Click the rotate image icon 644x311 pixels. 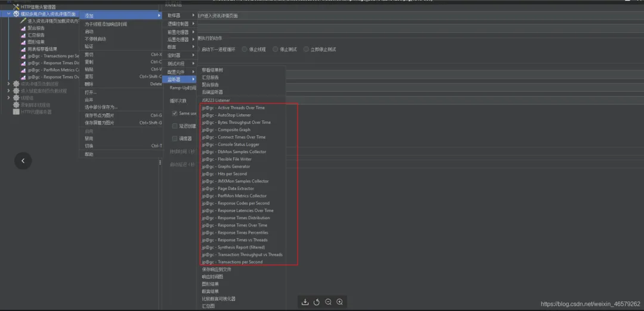[317, 302]
